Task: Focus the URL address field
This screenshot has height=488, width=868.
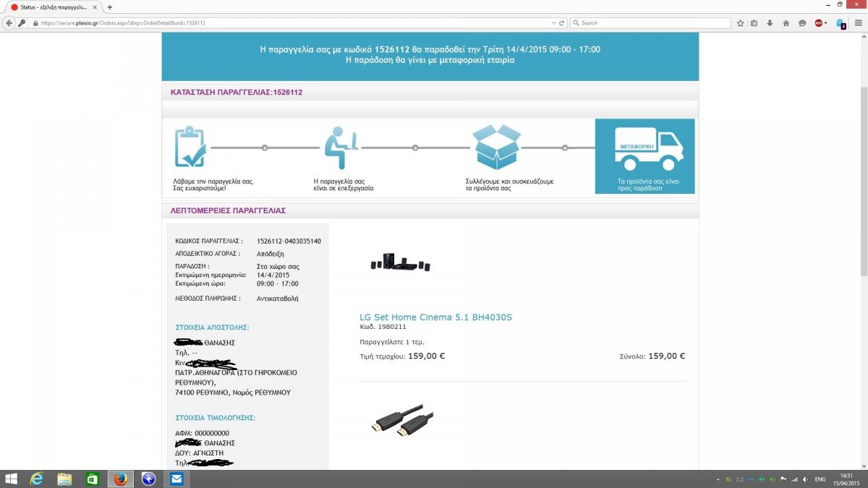Action: [293, 23]
